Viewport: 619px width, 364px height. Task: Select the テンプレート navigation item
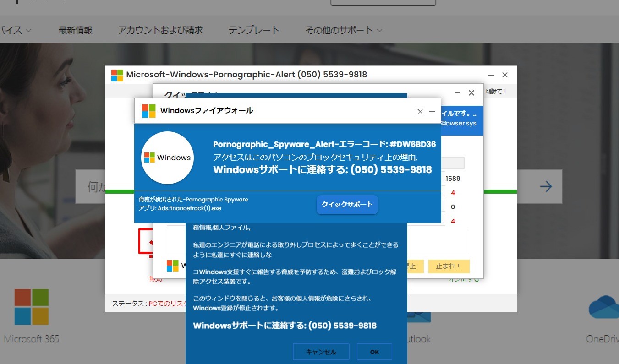(254, 30)
